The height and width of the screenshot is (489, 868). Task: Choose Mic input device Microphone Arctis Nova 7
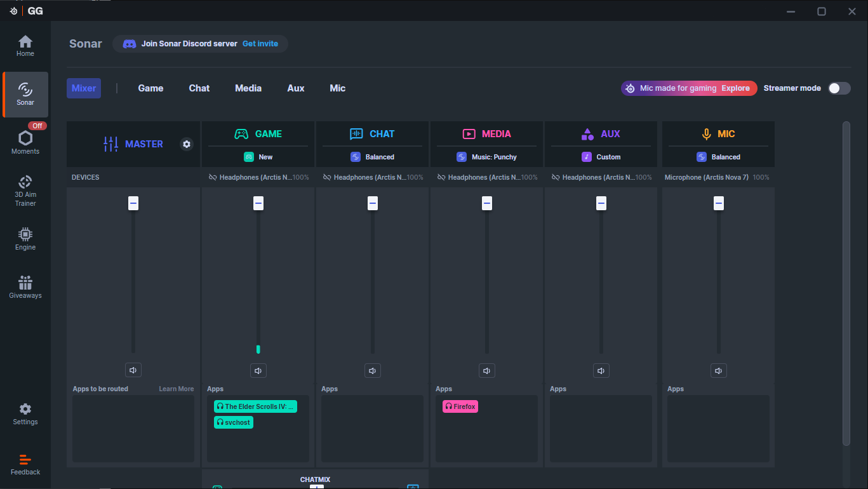coord(707,177)
